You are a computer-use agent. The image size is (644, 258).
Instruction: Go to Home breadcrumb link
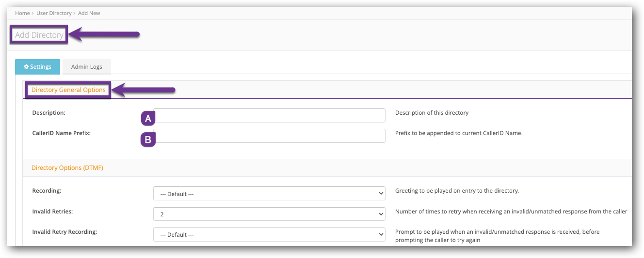pos(22,13)
